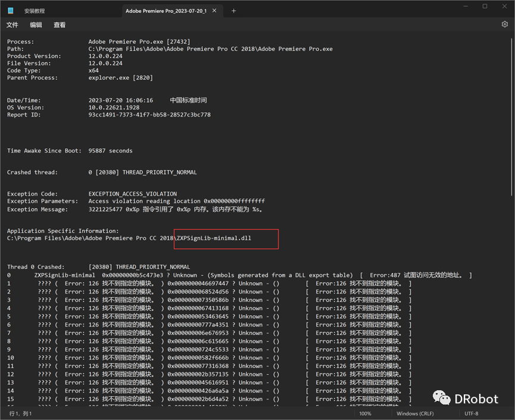
Task: Open the 文件 menu
Action: (x=13, y=25)
